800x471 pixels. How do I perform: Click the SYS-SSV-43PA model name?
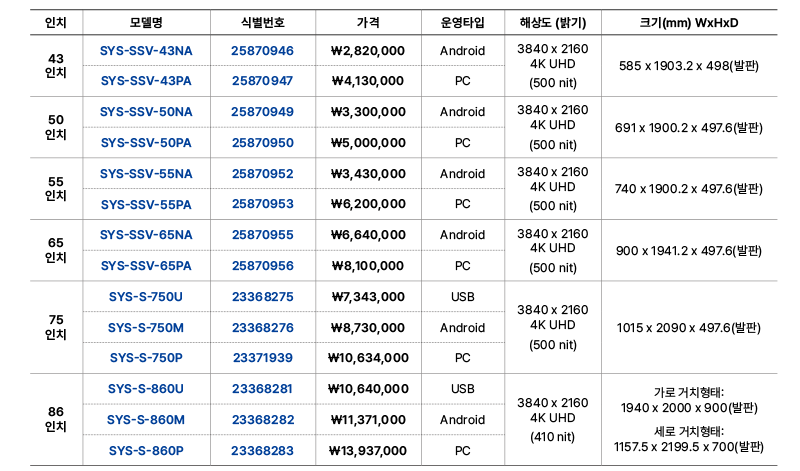[146, 81]
